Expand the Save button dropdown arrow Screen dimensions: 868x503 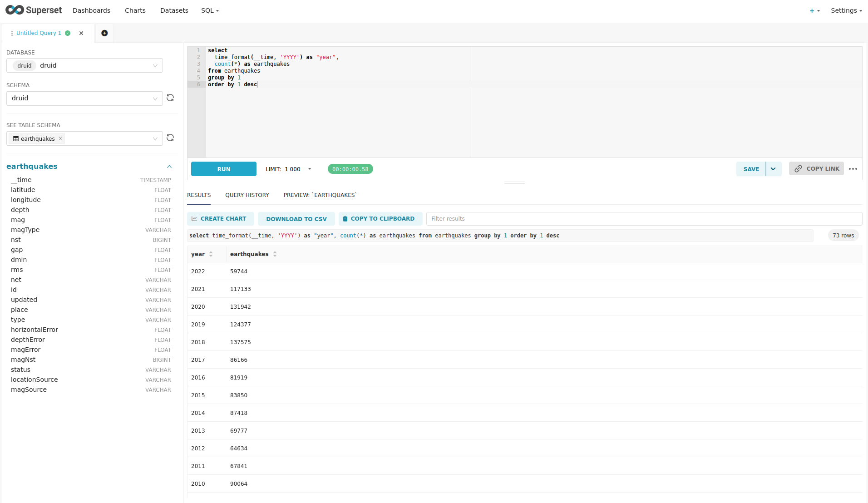pos(773,169)
